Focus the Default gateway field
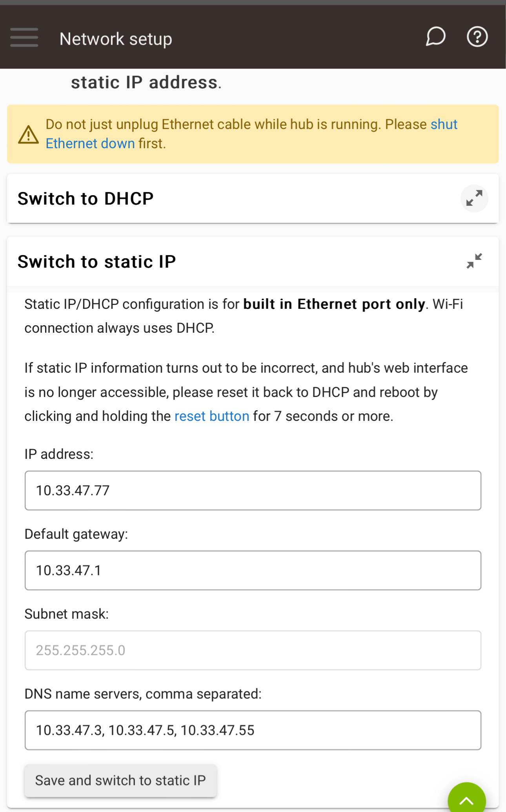 253,571
